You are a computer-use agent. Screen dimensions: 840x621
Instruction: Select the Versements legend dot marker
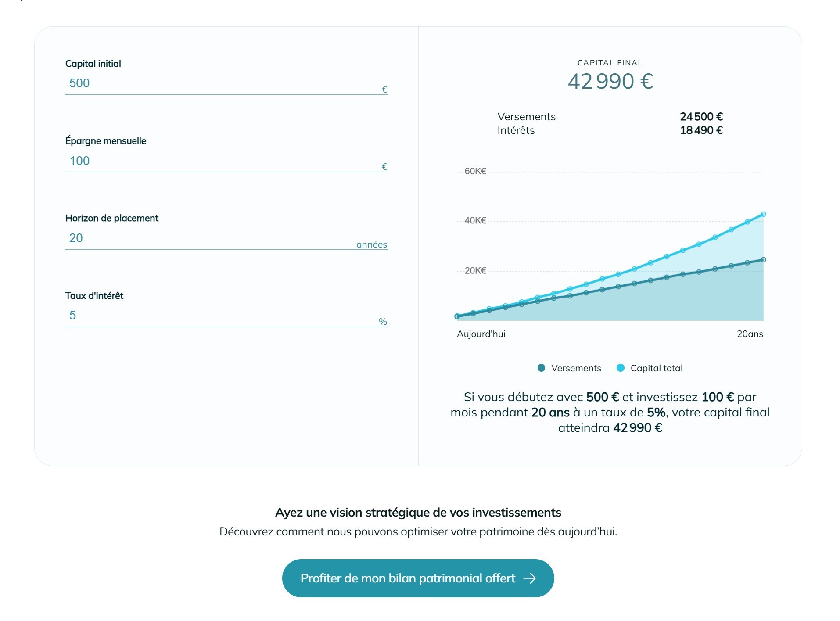541,368
